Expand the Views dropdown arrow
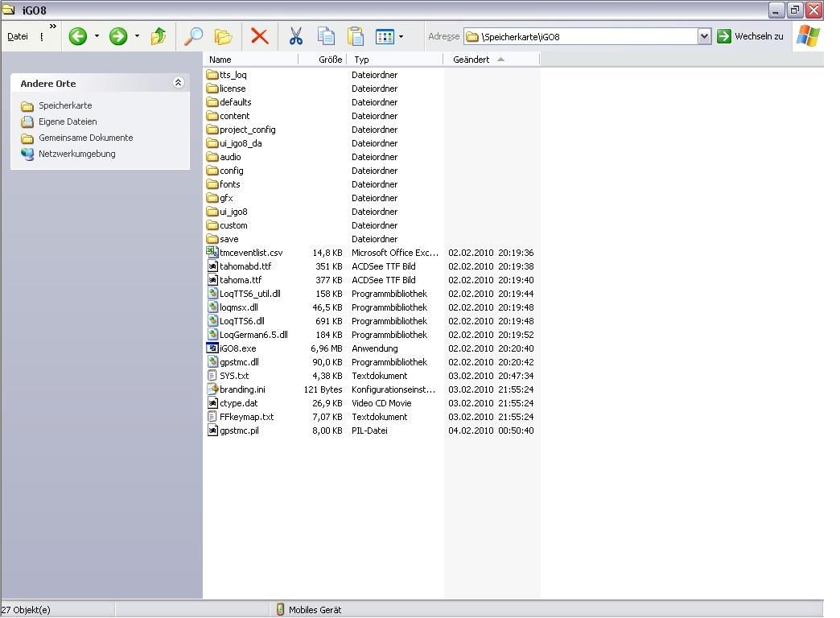 [401, 36]
